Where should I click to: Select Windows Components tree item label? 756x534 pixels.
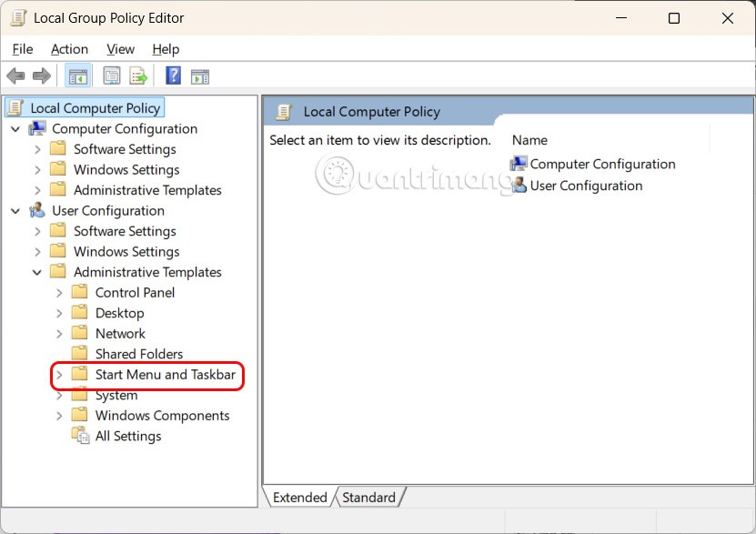(163, 416)
